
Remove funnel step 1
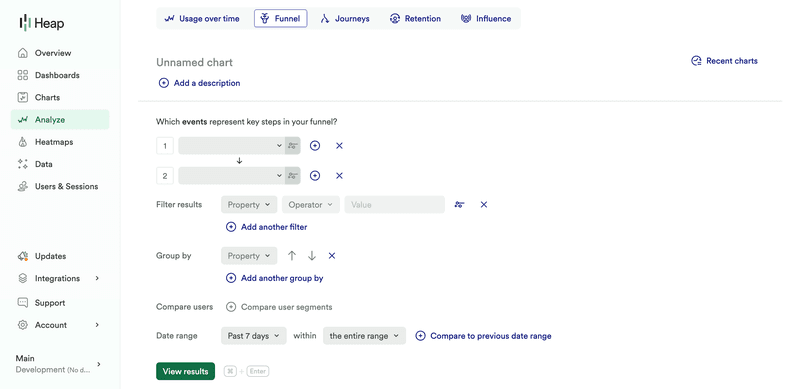click(339, 145)
